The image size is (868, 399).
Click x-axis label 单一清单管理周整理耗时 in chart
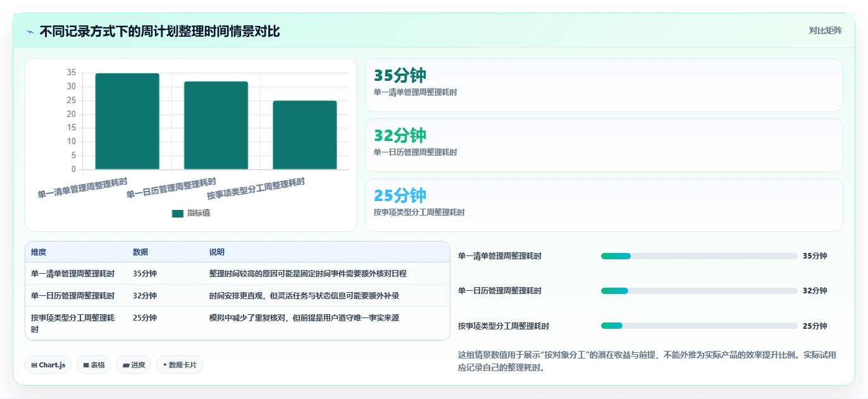click(83, 188)
